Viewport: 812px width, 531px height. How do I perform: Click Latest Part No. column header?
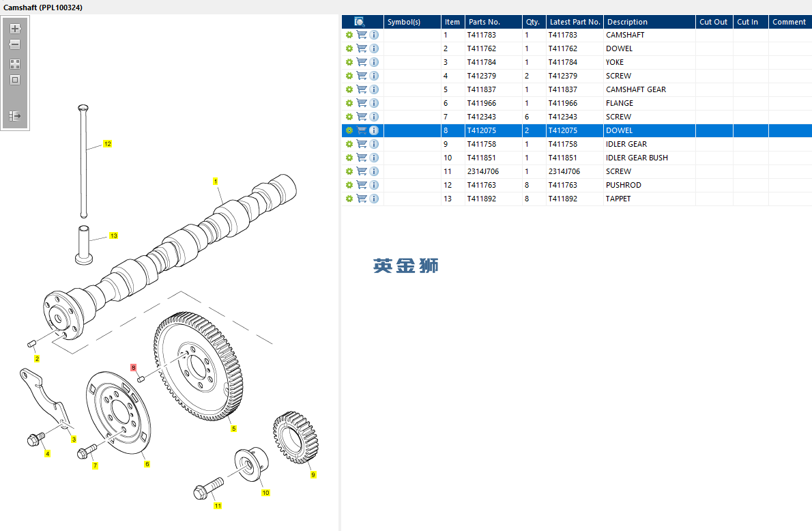(575, 22)
